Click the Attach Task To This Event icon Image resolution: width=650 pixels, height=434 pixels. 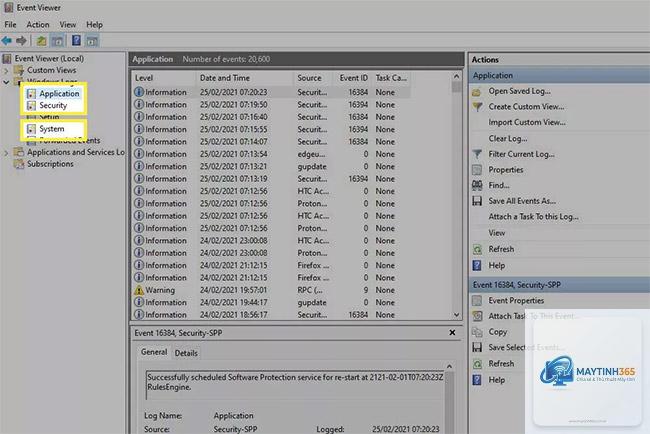pos(477,316)
